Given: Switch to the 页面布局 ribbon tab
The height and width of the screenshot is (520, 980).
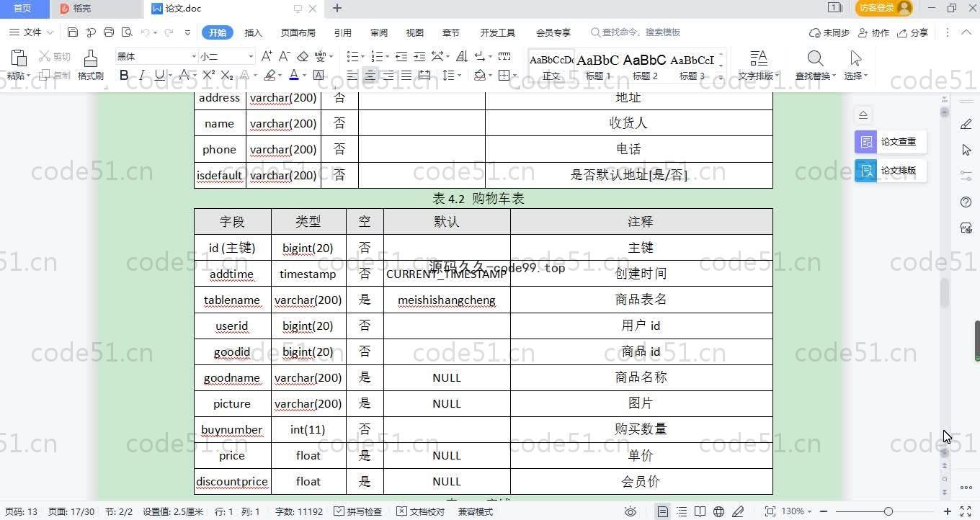Looking at the screenshot, I should point(298,32).
